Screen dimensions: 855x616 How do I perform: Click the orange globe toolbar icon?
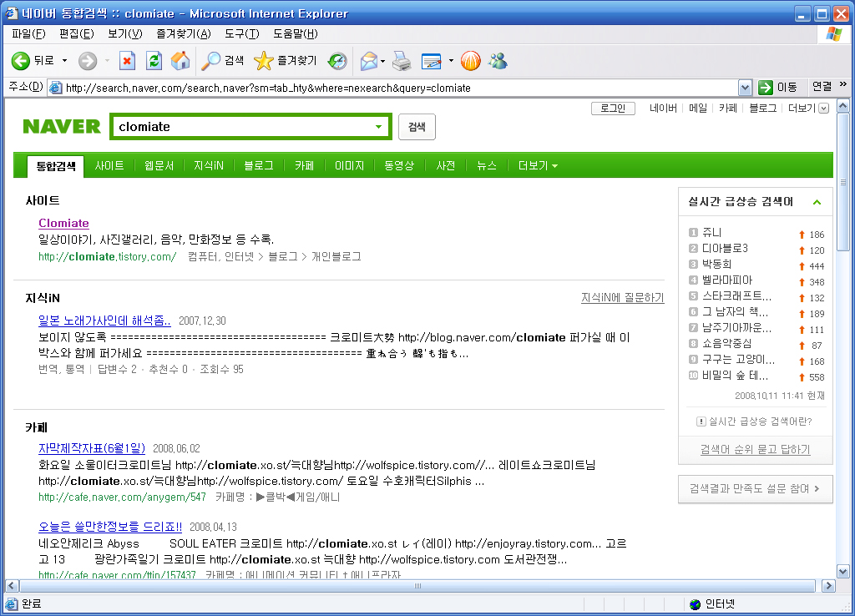(471, 60)
